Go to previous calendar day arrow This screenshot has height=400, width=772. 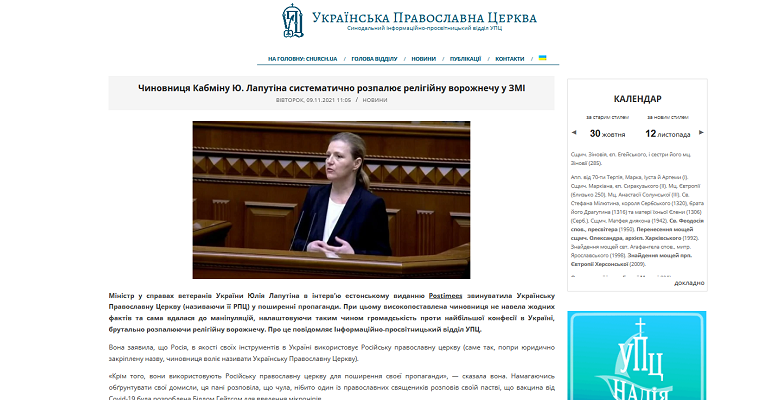tap(574, 133)
